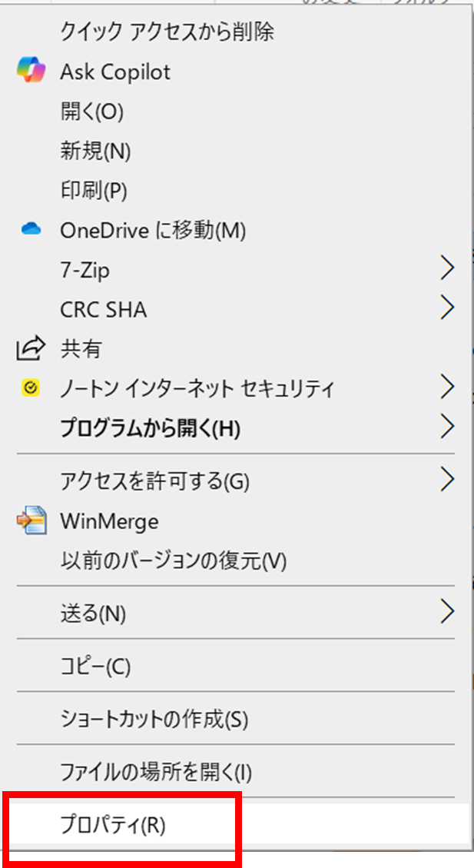This screenshot has height=868, width=474.
Task: Expand ノートン インターネット セキュリティ submenu arrow
Action: pyautogui.click(x=447, y=388)
